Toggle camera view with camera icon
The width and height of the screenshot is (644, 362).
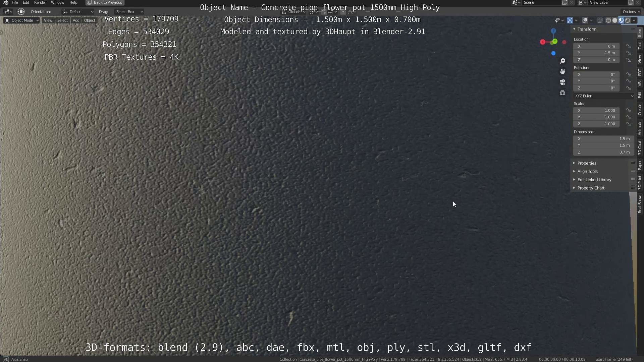(562, 82)
